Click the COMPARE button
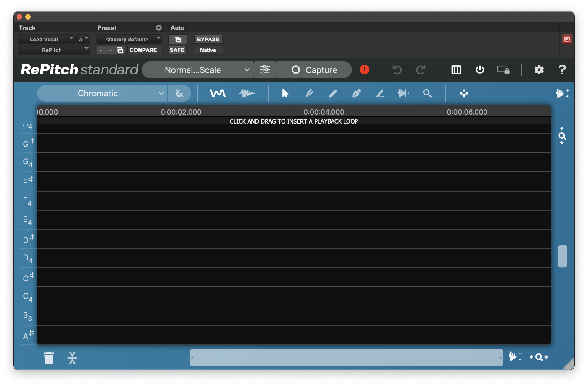The width and height of the screenshot is (588, 386). click(143, 50)
